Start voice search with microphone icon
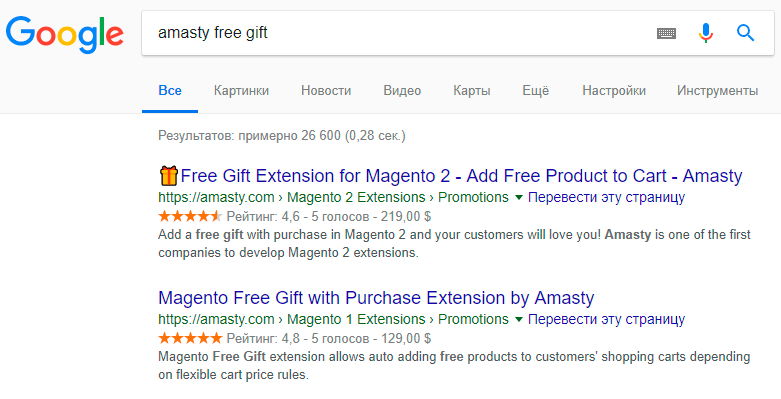Image resolution: width=781 pixels, height=399 pixels. click(705, 33)
